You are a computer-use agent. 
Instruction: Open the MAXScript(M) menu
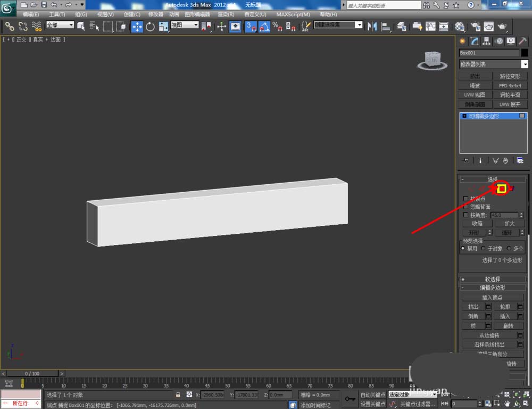pyautogui.click(x=293, y=14)
